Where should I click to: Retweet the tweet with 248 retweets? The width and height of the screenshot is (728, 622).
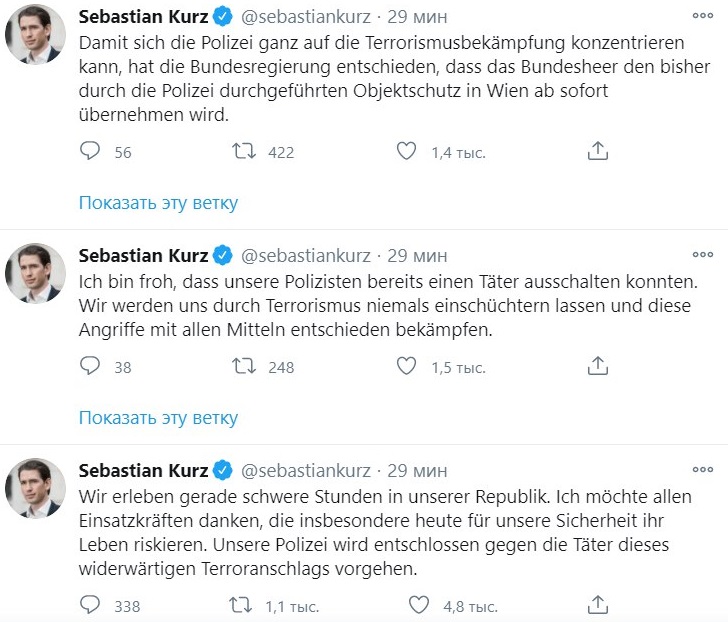tap(243, 367)
